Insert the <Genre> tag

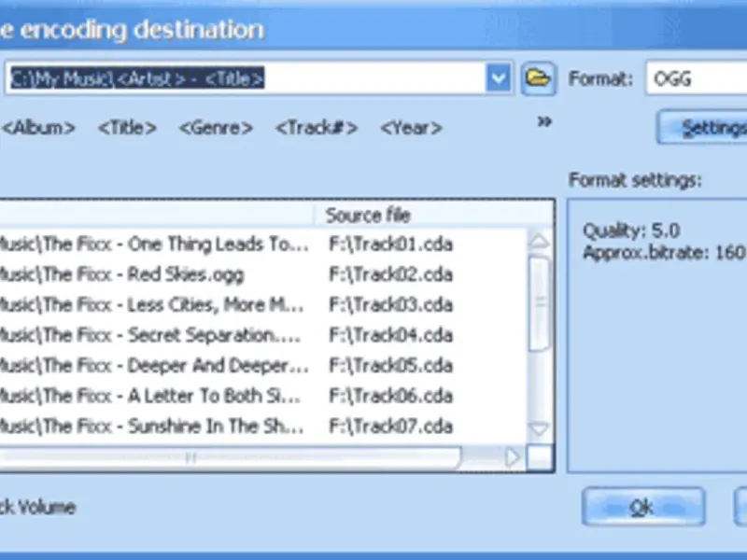[x=216, y=128]
